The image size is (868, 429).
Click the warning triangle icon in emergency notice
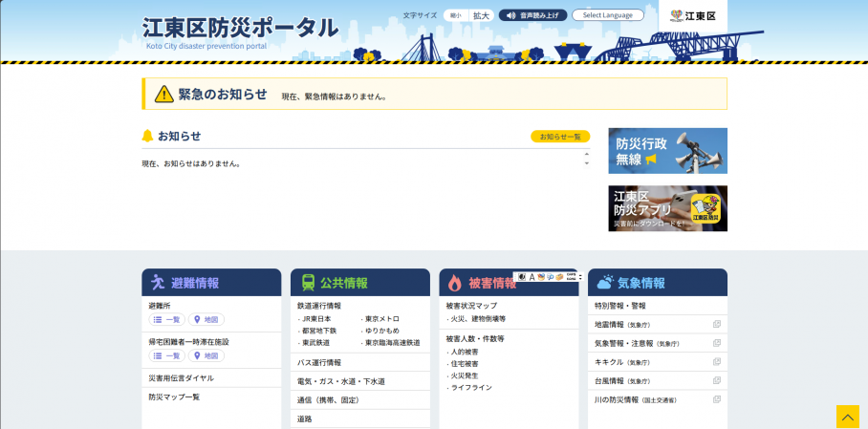pyautogui.click(x=163, y=94)
